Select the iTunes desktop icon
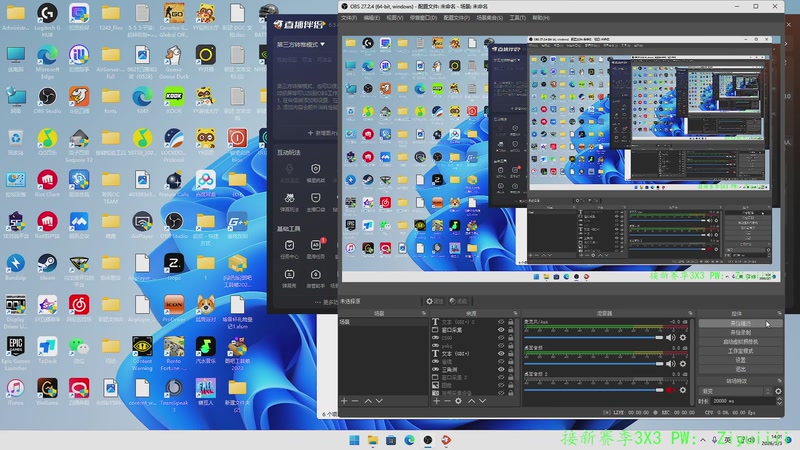 [15, 392]
